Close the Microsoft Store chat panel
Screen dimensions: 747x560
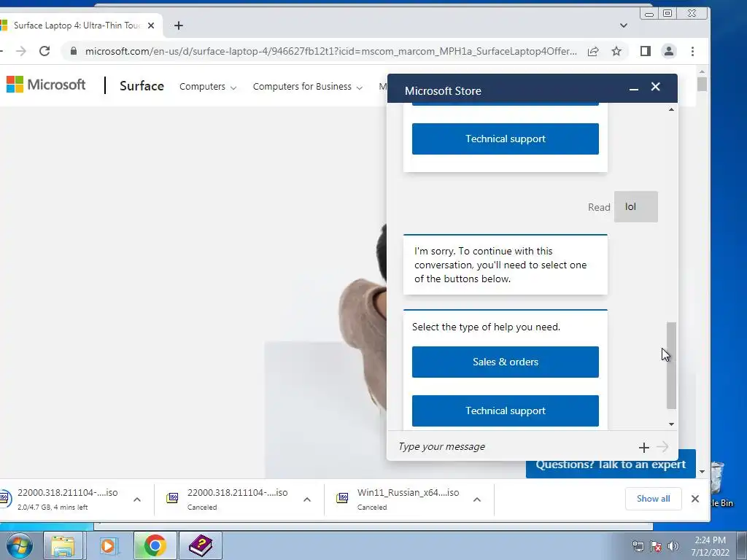point(656,87)
